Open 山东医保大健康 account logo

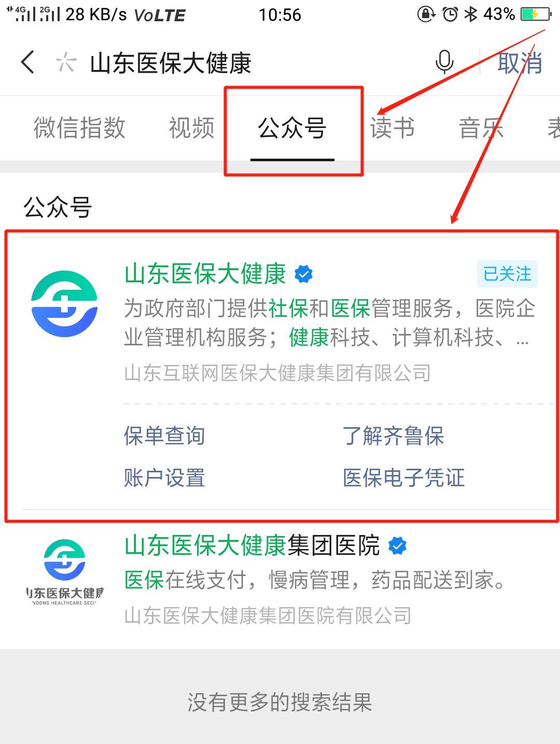tap(64, 304)
